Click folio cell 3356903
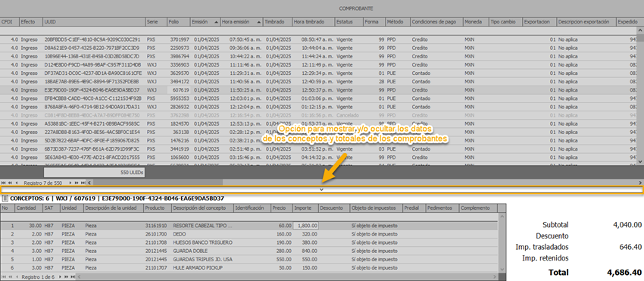Screen dimensions: 644x281 point(180,64)
